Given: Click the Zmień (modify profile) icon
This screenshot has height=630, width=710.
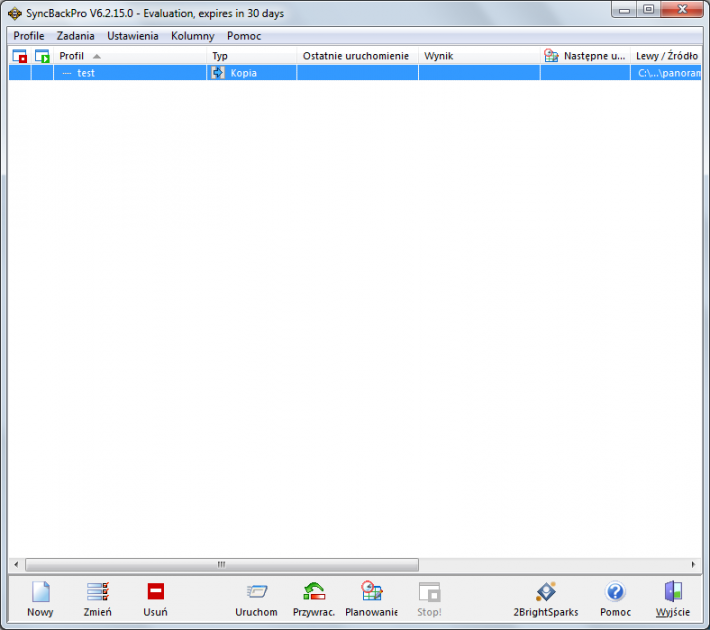Looking at the screenshot, I should pyautogui.click(x=98, y=592).
